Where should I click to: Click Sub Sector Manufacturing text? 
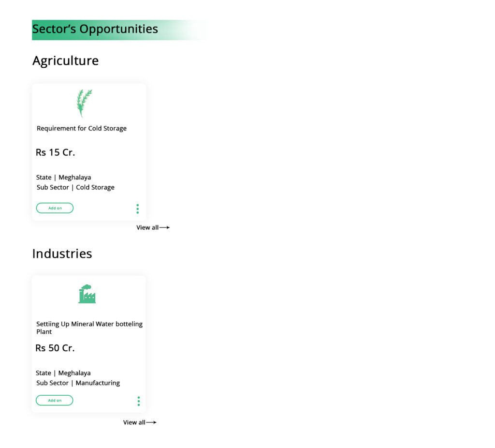pos(78,383)
